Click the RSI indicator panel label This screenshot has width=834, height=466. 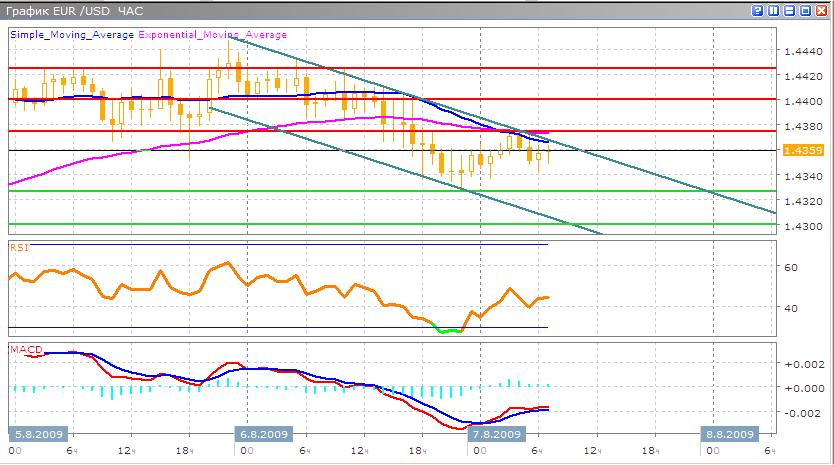coord(19,245)
